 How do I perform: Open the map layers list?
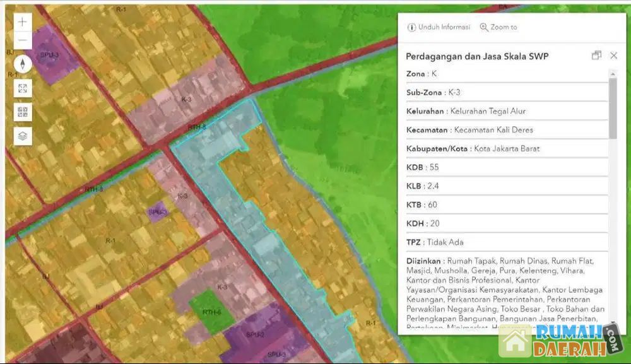[23, 136]
